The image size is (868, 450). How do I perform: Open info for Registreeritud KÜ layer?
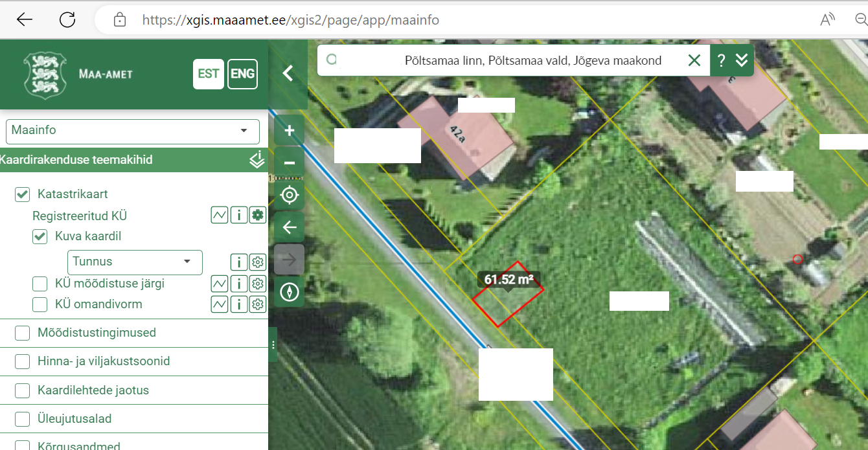(x=239, y=216)
